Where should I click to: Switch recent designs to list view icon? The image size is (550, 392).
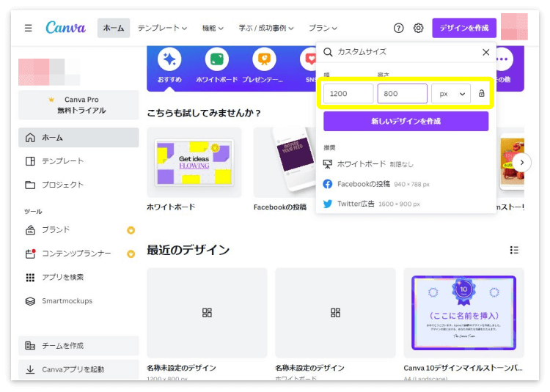coord(514,250)
